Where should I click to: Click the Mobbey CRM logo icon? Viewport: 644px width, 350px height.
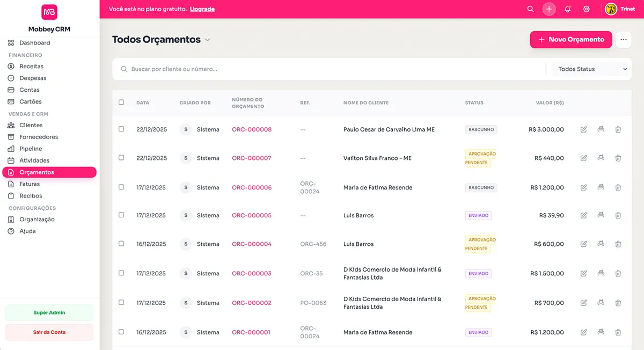point(50,12)
